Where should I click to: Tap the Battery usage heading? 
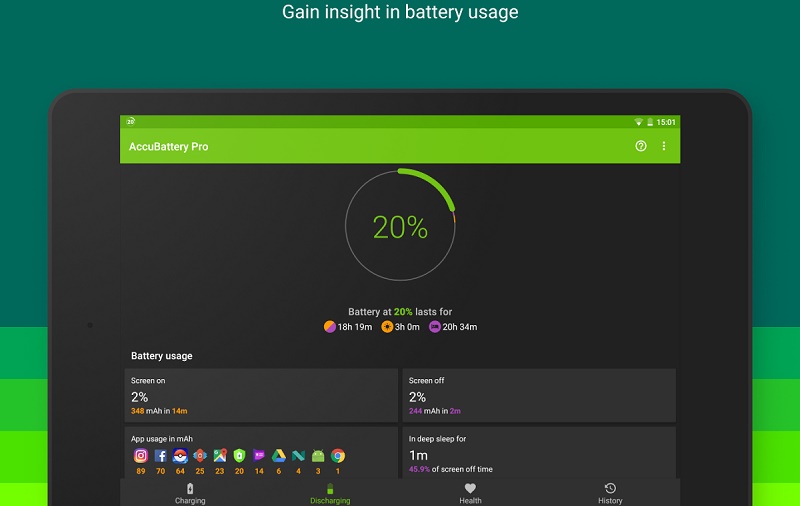point(161,356)
